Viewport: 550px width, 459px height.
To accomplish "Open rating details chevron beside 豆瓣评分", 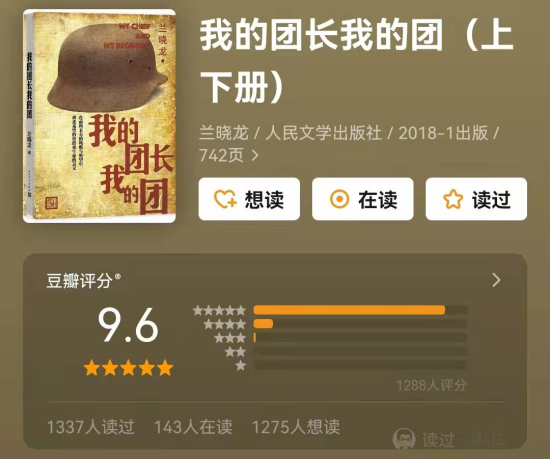I will pyautogui.click(x=496, y=280).
